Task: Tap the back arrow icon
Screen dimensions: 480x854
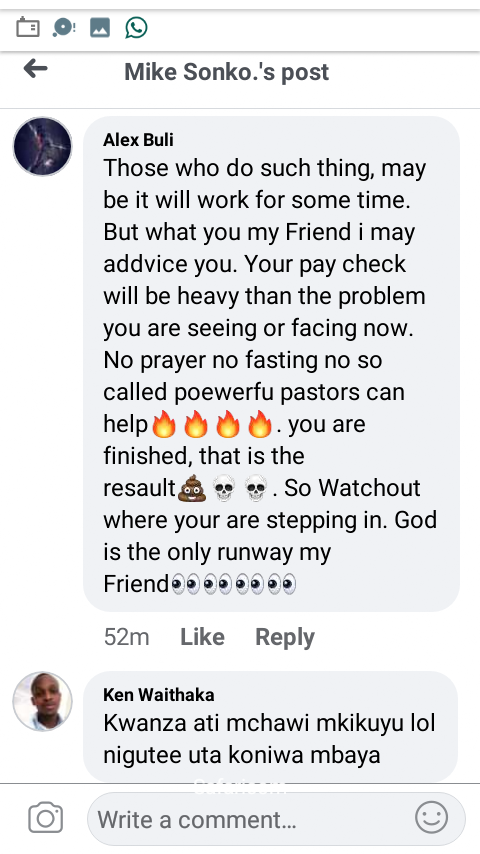Action: (x=35, y=69)
